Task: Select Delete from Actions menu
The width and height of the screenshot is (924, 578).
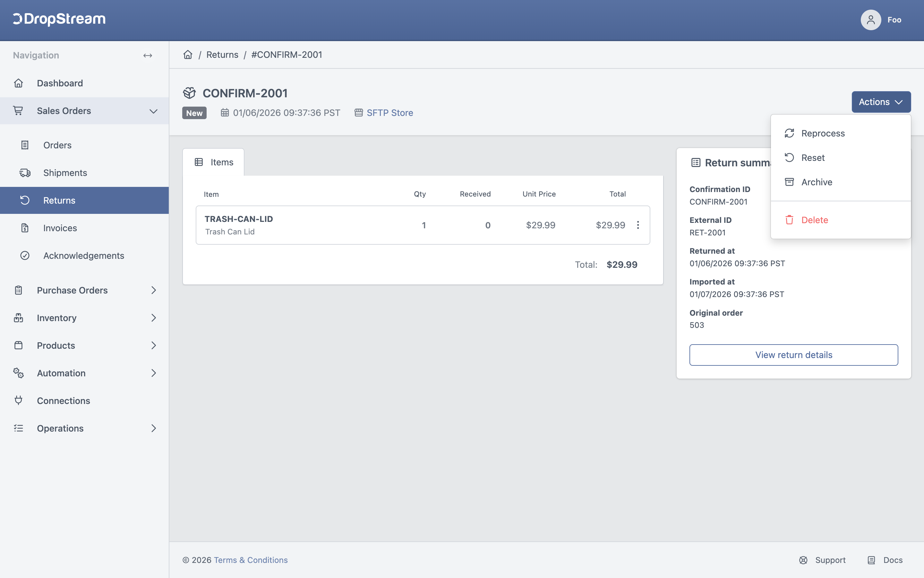Action: 841,220
